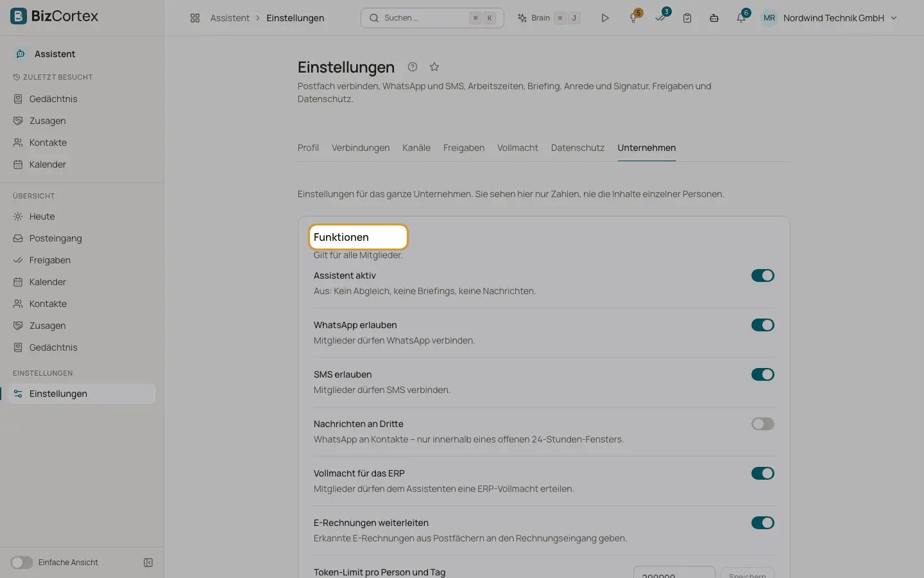Click the Token-Limit pro Person number field
The height and width of the screenshot is (578, 924).
674,574
